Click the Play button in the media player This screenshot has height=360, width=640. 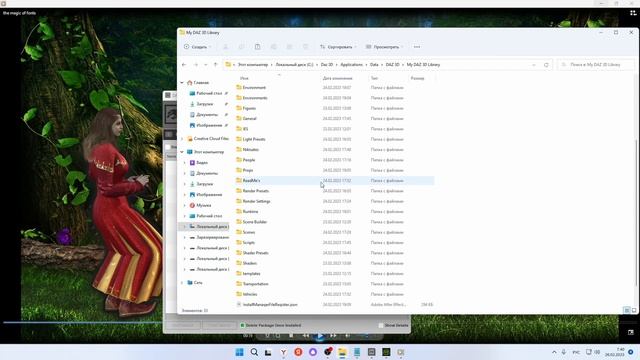click(x=320, y=336)
